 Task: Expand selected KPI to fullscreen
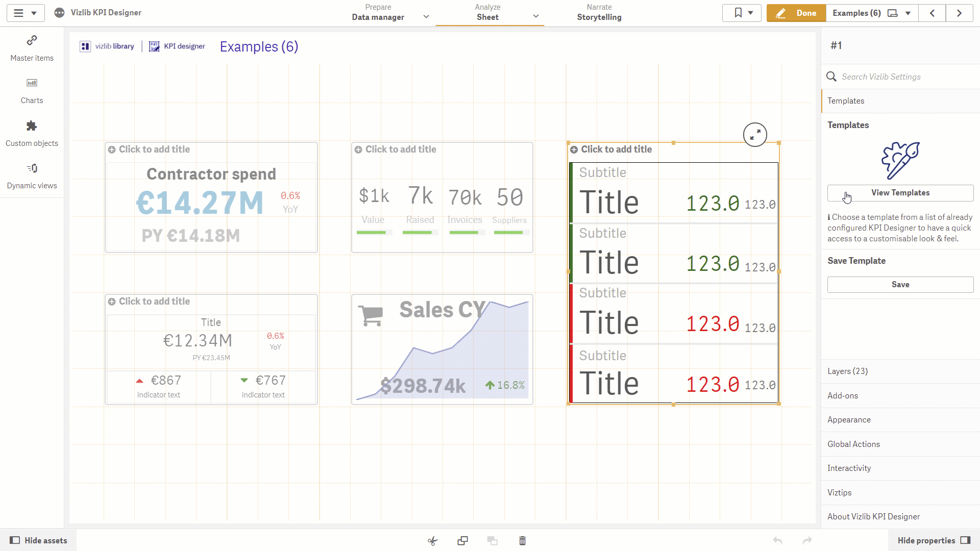pos(755,135)
